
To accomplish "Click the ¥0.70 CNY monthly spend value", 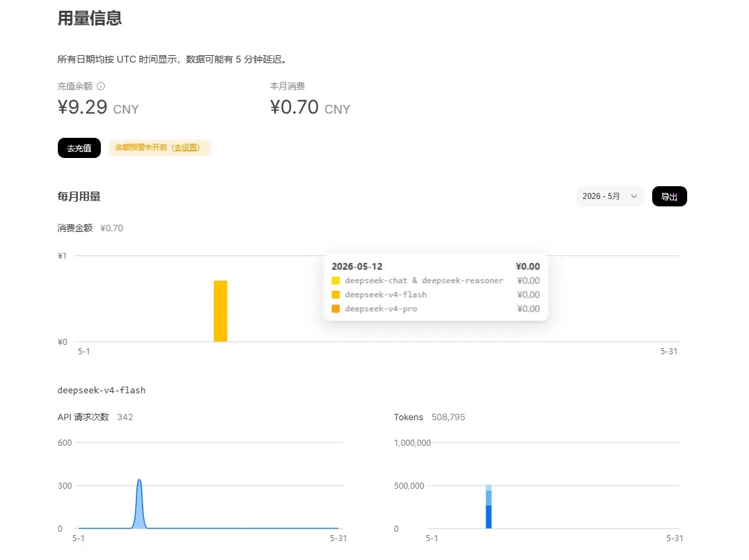I will [311, 108].
